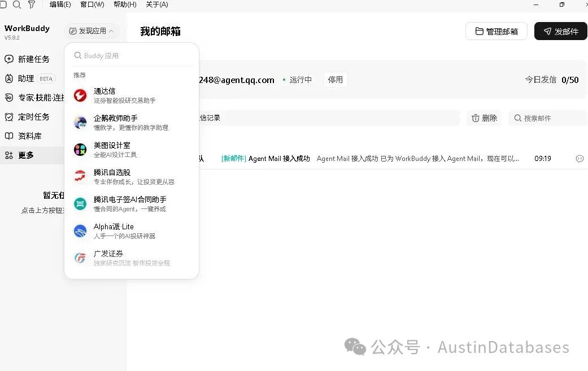Click the 我的邮箱 heading

click(x=160, y=32)
